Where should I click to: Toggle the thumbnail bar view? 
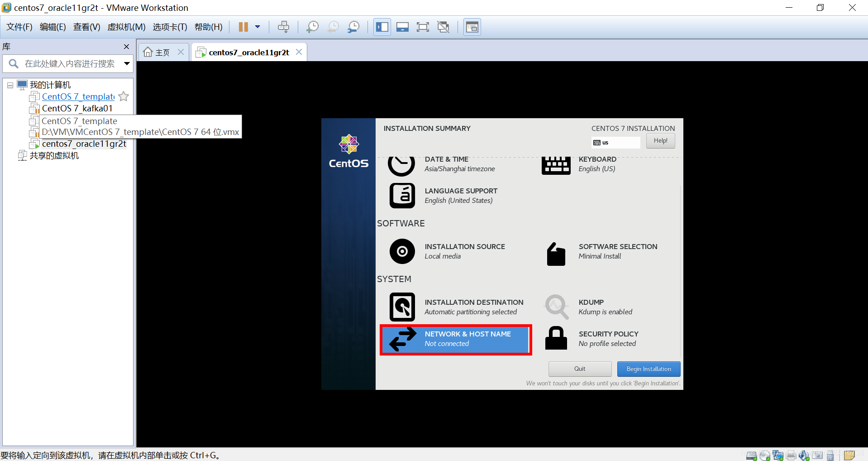point(402,27)
